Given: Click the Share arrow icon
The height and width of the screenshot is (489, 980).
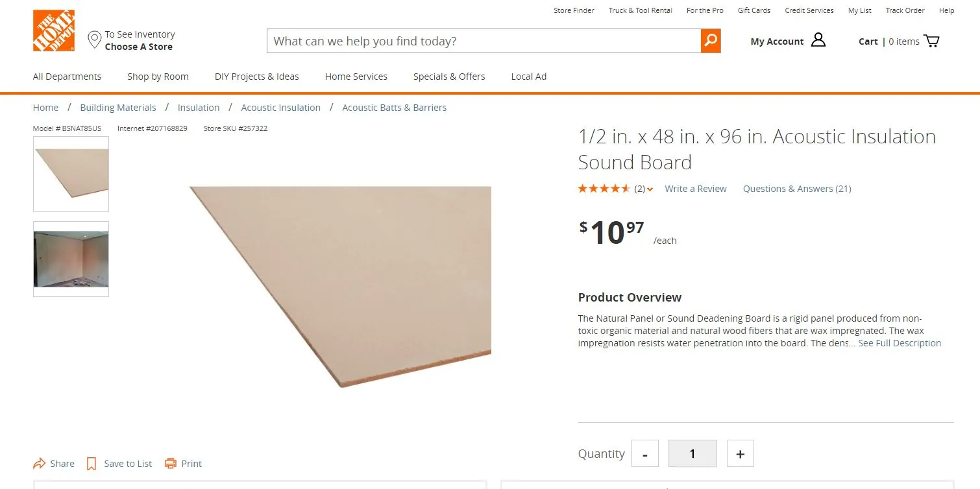Looking at the screenshot, I should pyautogui.click(x=39, y=464).
